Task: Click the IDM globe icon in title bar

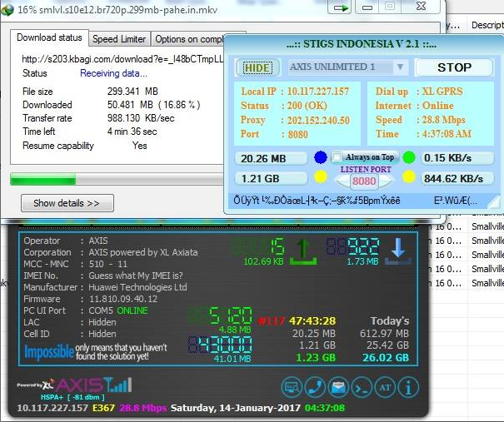Action: (x=7, y=10)
